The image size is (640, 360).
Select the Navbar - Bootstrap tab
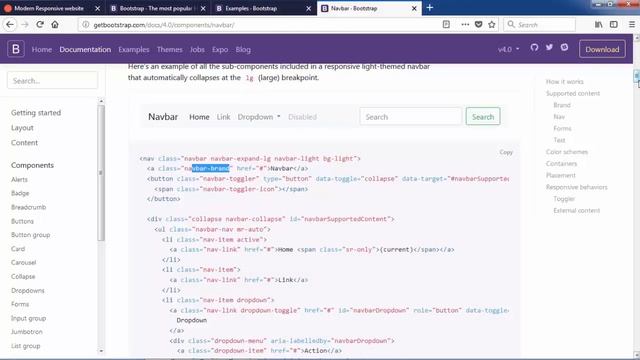[x=354, y=8]
